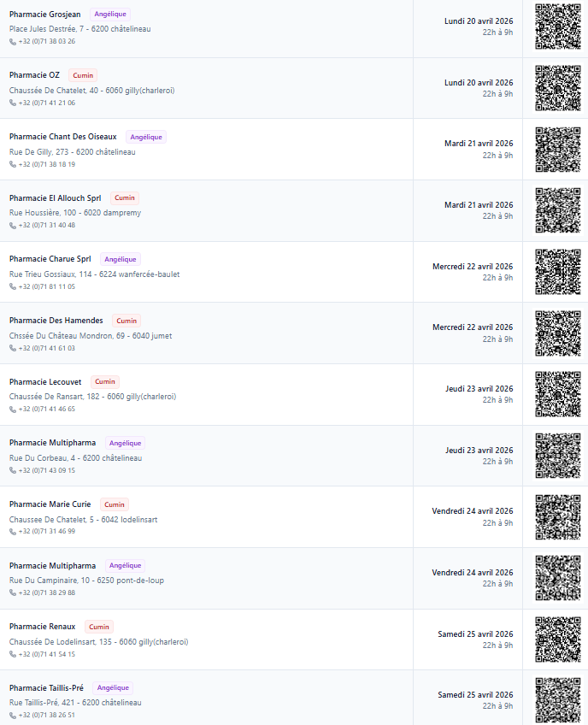
Task: Click the phone icon beside Pharmacie Chant Des Oiseaux number
Action: (13, 164)
